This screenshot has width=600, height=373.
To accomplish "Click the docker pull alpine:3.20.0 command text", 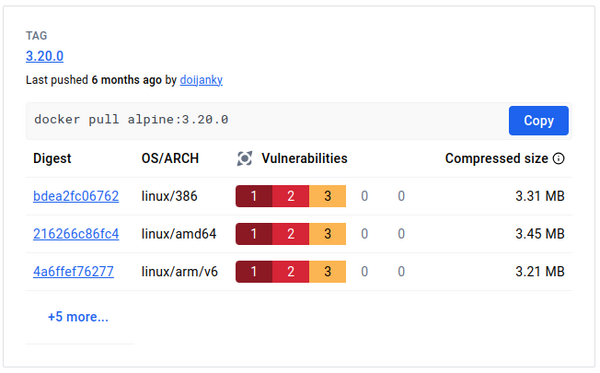I will (x=131, y=120).
